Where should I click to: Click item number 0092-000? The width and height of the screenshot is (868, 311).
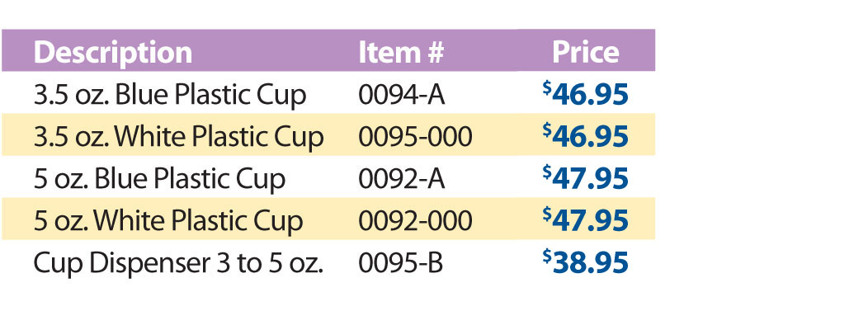(415, 221)
